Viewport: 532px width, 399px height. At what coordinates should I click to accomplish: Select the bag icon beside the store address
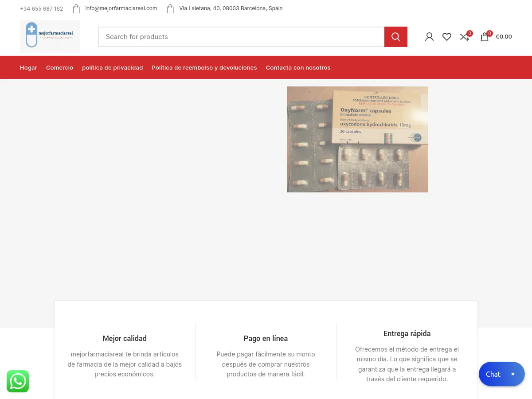click(x=170, y=8)
